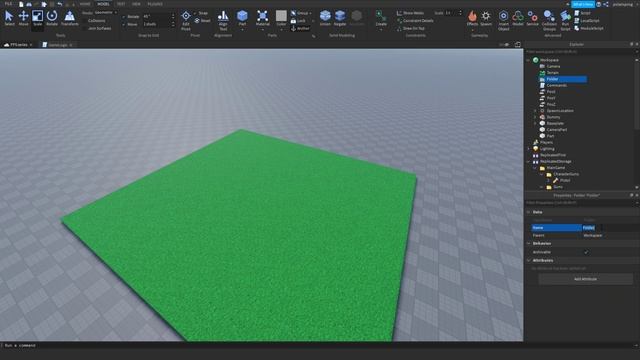Collapse the ReplicatedStorage node
Viewport: 640px width, 360px height.
pyautogui.click(x=528, y=162)
